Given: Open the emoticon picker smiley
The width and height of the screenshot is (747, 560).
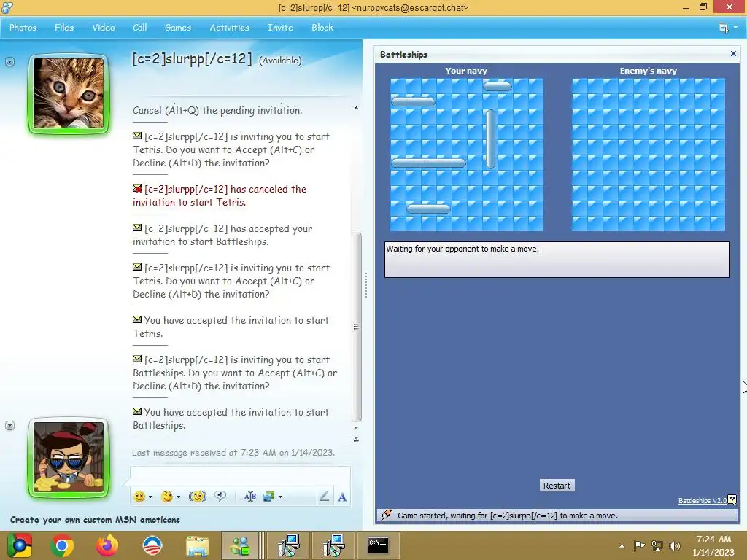Looking at the screenshot, I should [x=139, y=497].
